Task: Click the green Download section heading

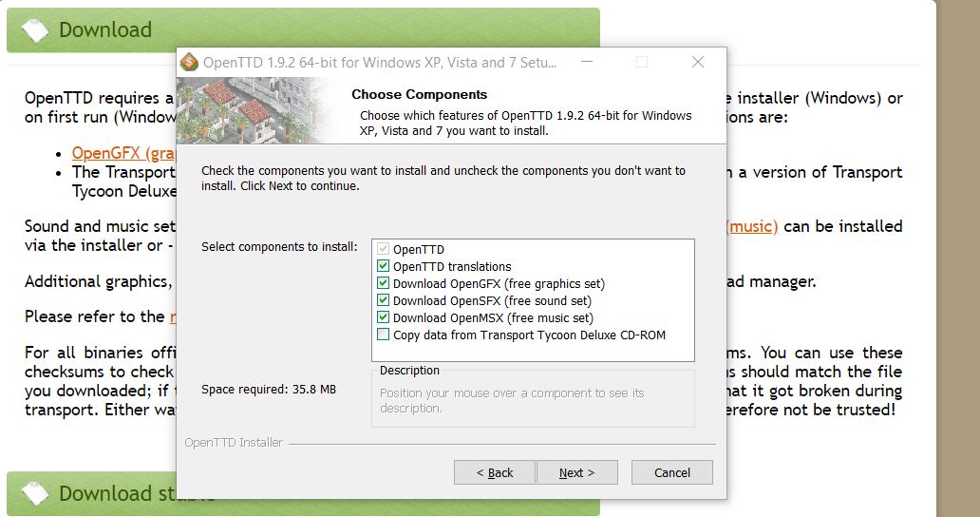Action: pos(104,30)
